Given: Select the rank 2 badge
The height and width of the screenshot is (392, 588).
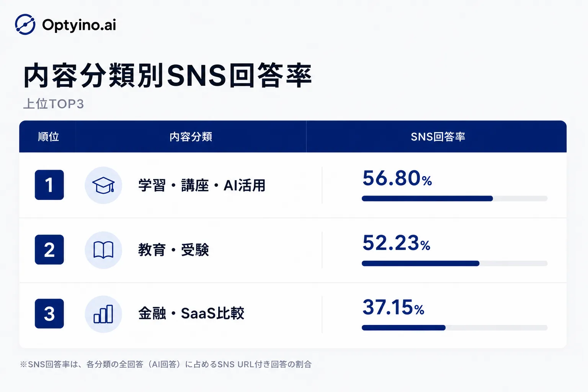Looking at the screenshot, I should 49,250.
